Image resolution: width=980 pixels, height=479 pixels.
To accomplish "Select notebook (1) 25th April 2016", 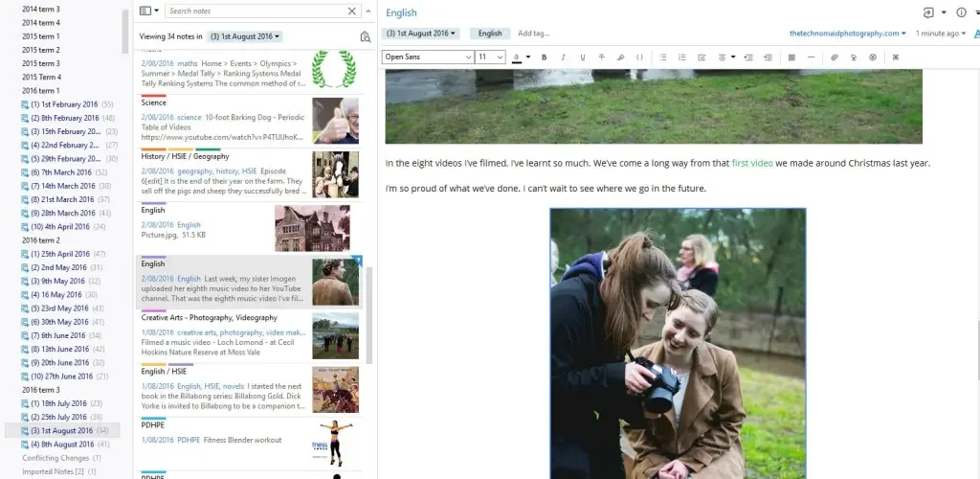I will (63, 254).
